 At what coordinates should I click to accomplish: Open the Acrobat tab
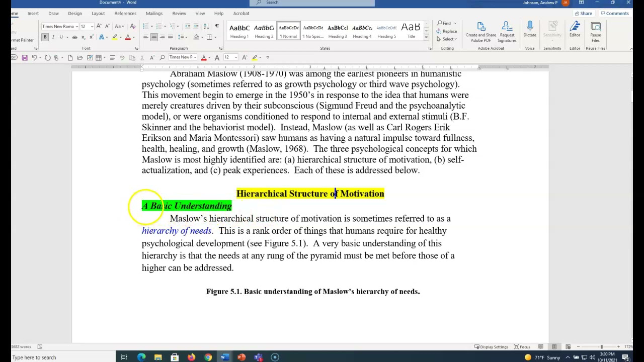(241, 14)
